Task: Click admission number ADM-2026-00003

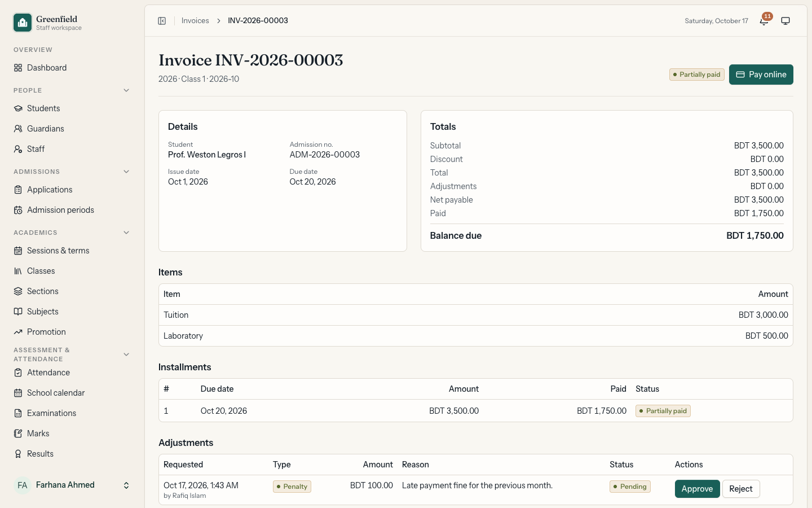Action: coord(325,155)
